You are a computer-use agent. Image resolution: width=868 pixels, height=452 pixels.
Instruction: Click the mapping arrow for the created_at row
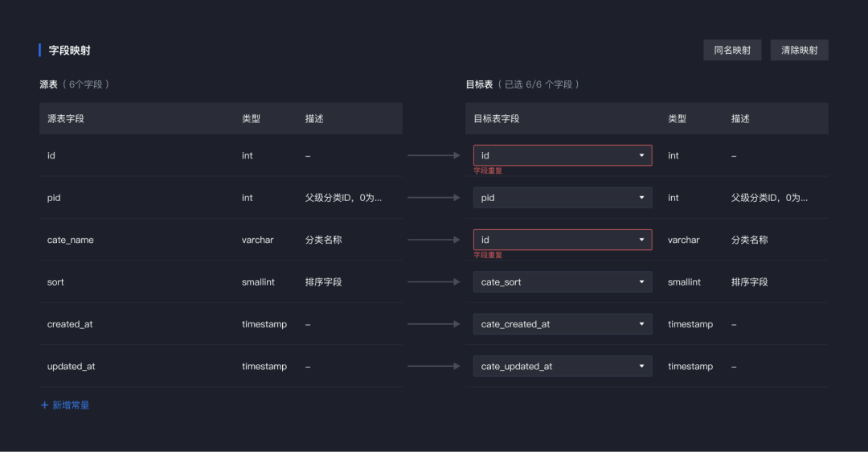point(433,324)
